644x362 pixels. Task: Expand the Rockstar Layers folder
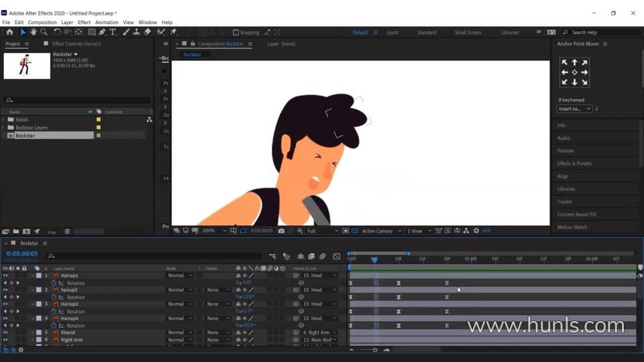3,127
